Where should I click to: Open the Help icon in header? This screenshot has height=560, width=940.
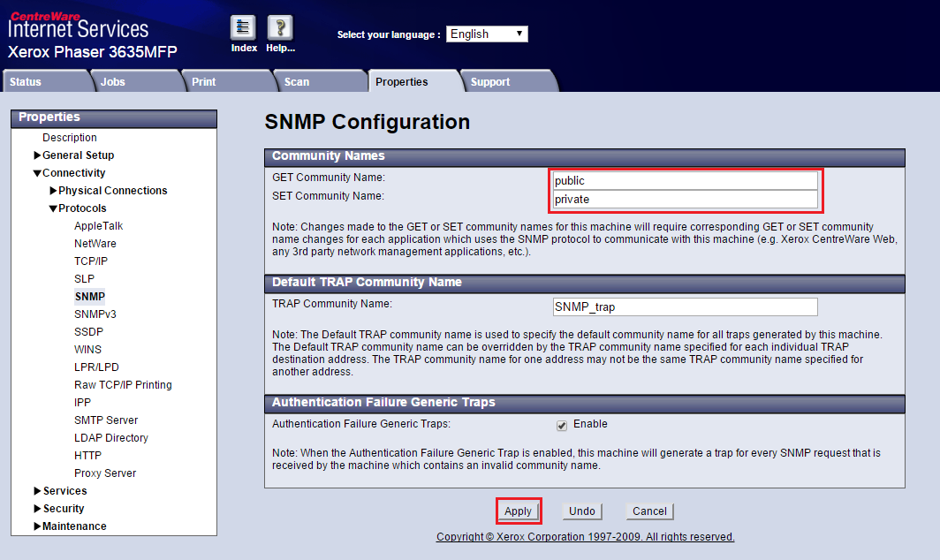[x=280, y=28]
